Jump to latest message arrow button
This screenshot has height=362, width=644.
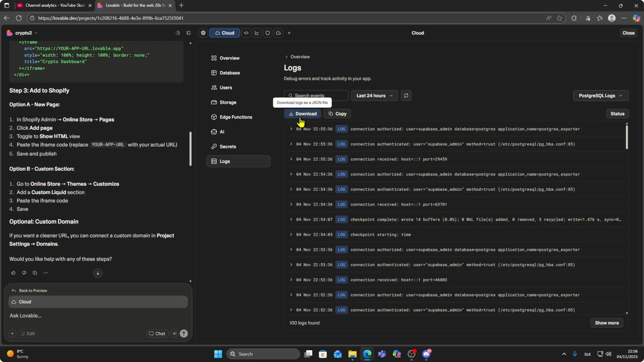click(98, 273)
